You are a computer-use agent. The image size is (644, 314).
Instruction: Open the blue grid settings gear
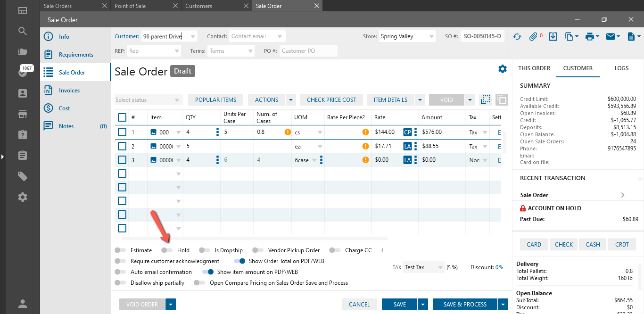503,69
